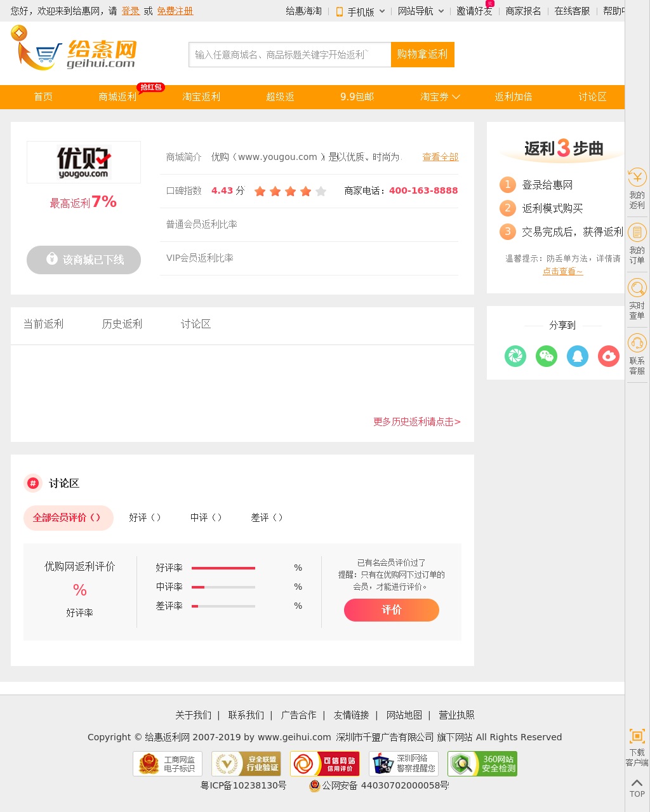Click the WeChat share icon
Screen dimensions: 650x812
(x=546, y=356)
